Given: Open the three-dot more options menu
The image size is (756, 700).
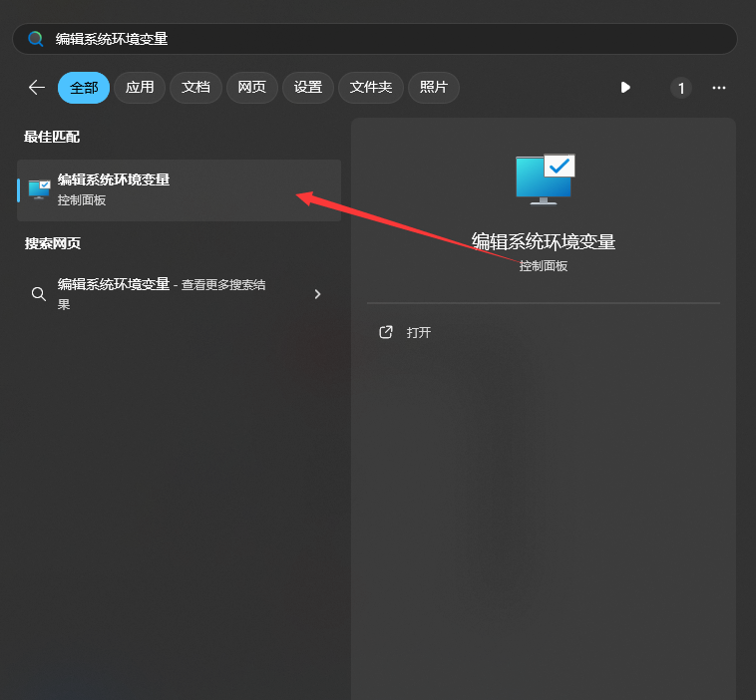Looking at the screenshot, I should point(719,88).
